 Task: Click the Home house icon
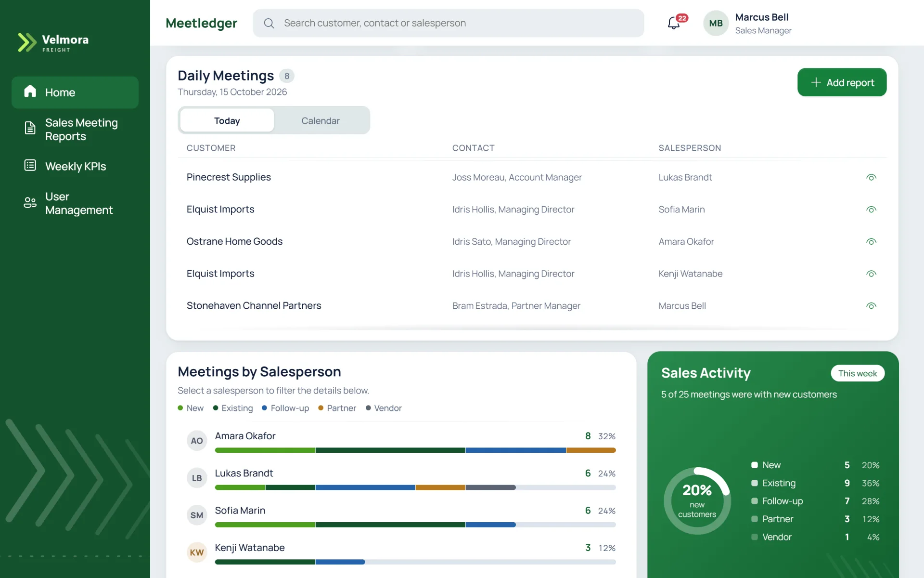pos(30,92)
